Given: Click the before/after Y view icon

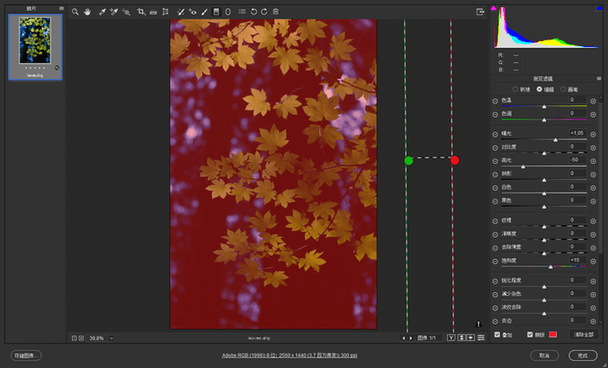Looking at the screenshot, I should [x=451, y=338].
